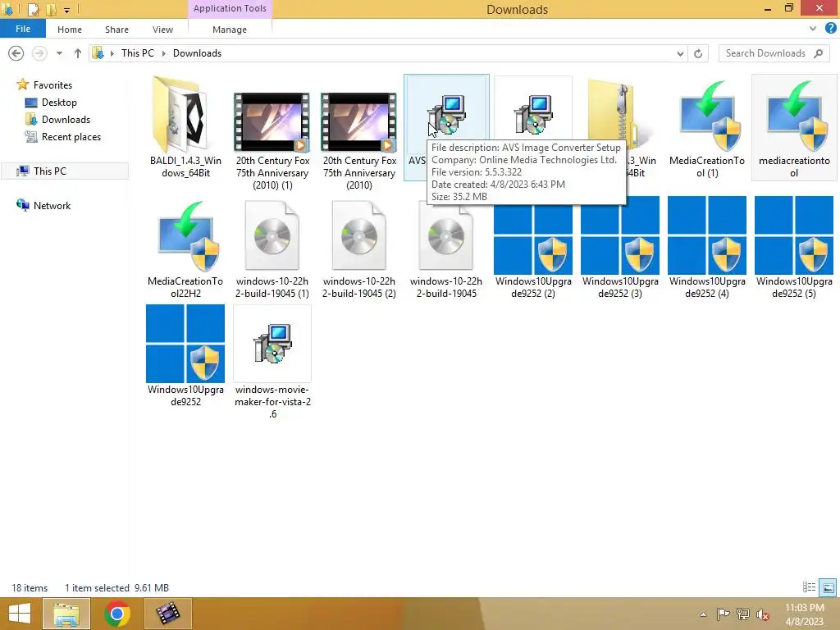Image resolution: width=840 pixels, height=630 pixels.
Task: Click the search magnifier icon
Action: [819, 53]
